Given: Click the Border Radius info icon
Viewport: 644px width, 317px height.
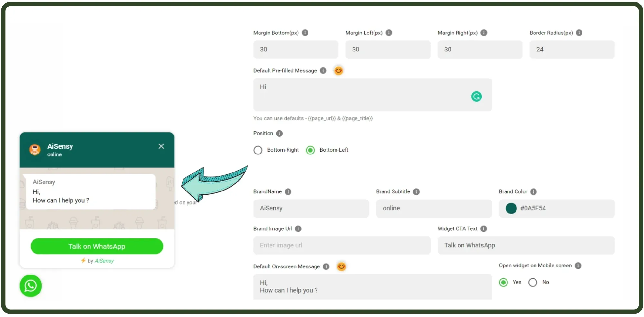Looking at the screenshot, I should (579, 33).
